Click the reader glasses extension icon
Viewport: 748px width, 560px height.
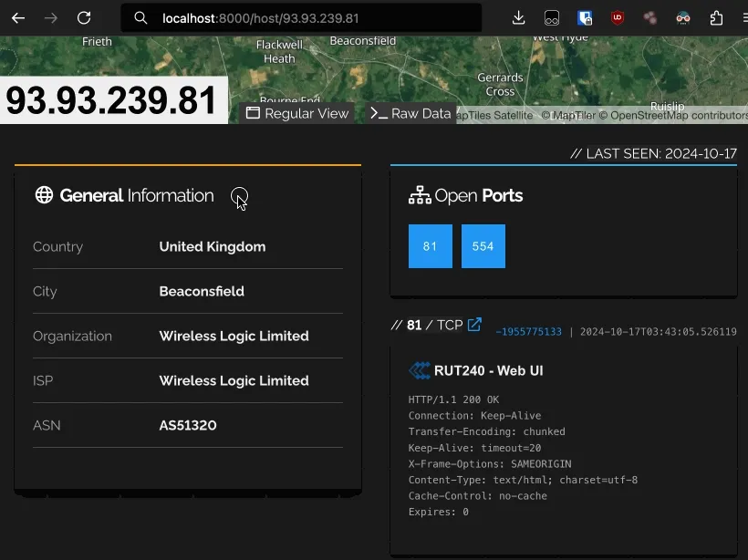pyautogui.click(x=552, y=17)
